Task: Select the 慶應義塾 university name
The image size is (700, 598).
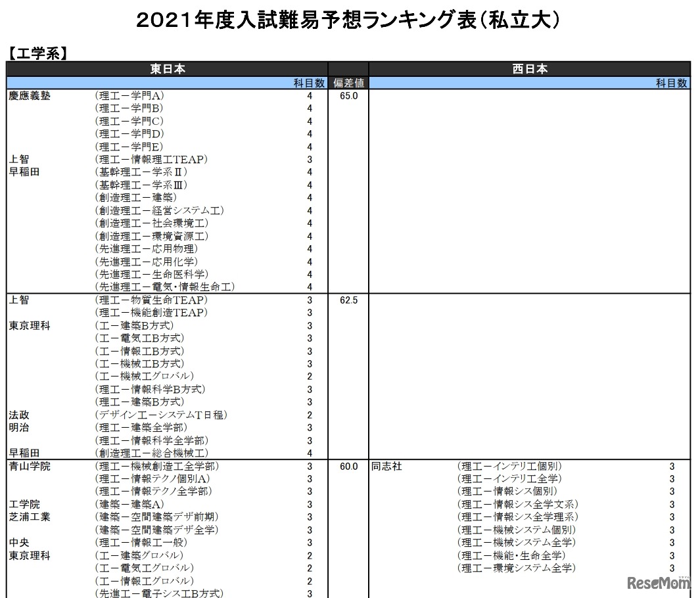Action: tap(30, 95)
